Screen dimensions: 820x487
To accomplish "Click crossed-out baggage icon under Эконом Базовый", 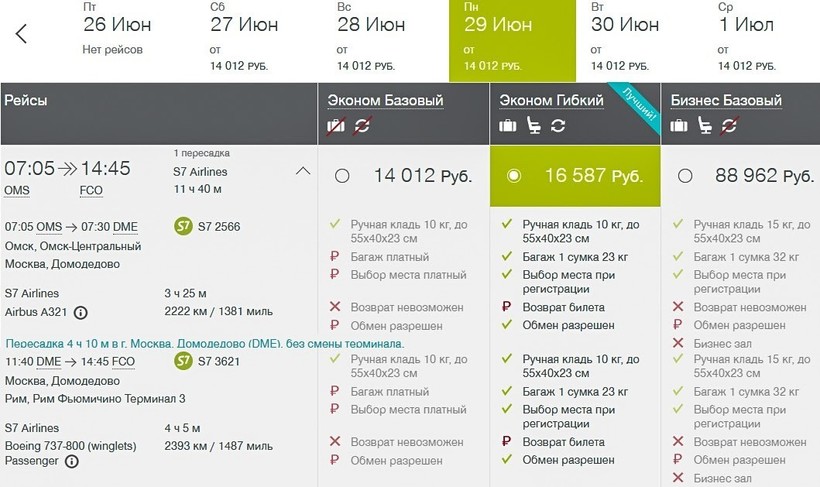I will click(337, 126).
